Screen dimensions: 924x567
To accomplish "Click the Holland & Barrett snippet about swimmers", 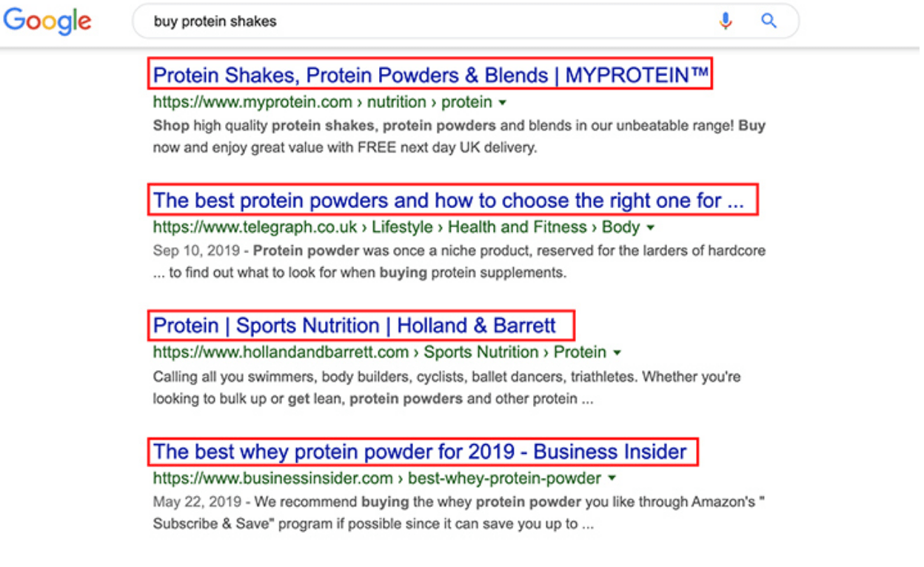I will [447, 388].
